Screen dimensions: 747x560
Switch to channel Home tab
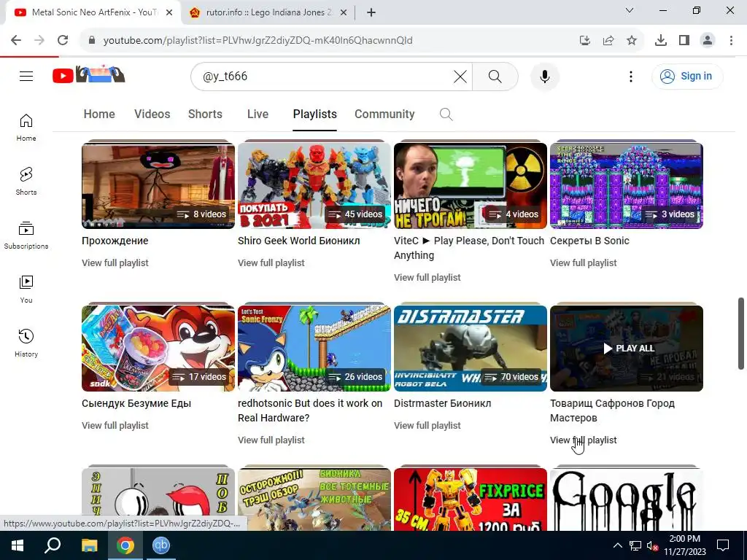pos(99,114)
